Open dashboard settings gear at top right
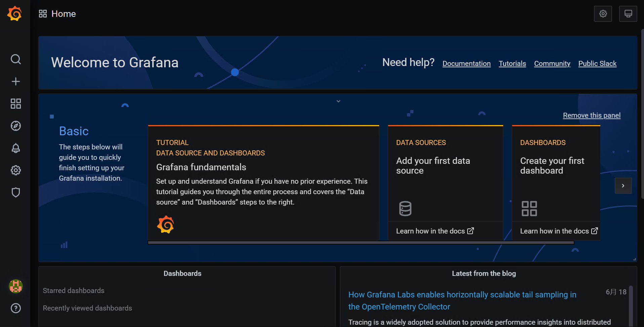Image resolution: width=644 pixels, height=327 pixels. click(x=603, y=14)
